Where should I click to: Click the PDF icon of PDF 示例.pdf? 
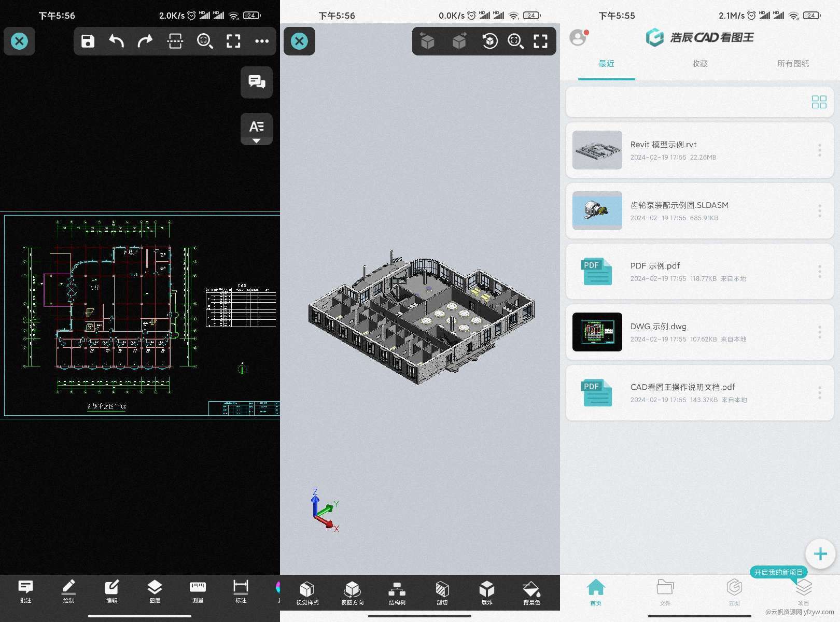click(596, 272)
